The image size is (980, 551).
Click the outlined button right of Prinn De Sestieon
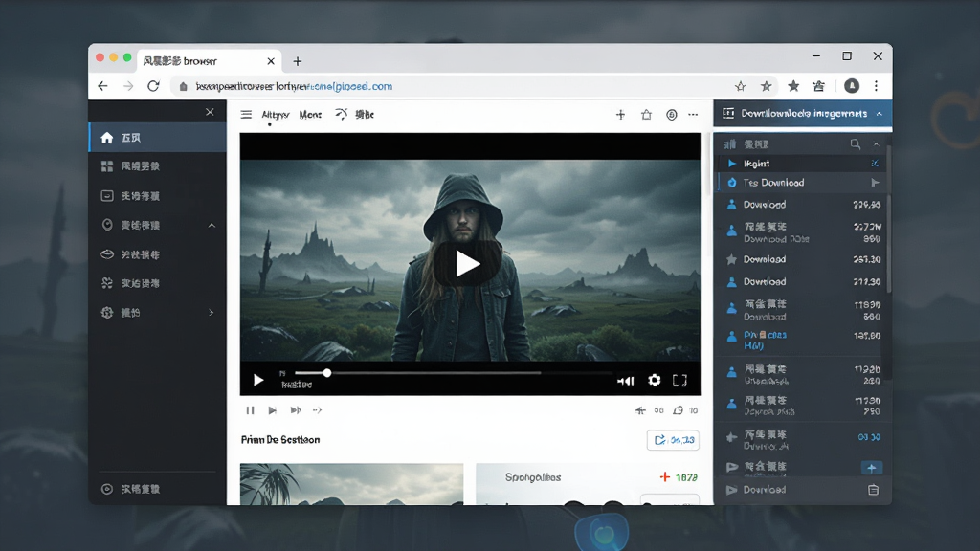point(673,440)
